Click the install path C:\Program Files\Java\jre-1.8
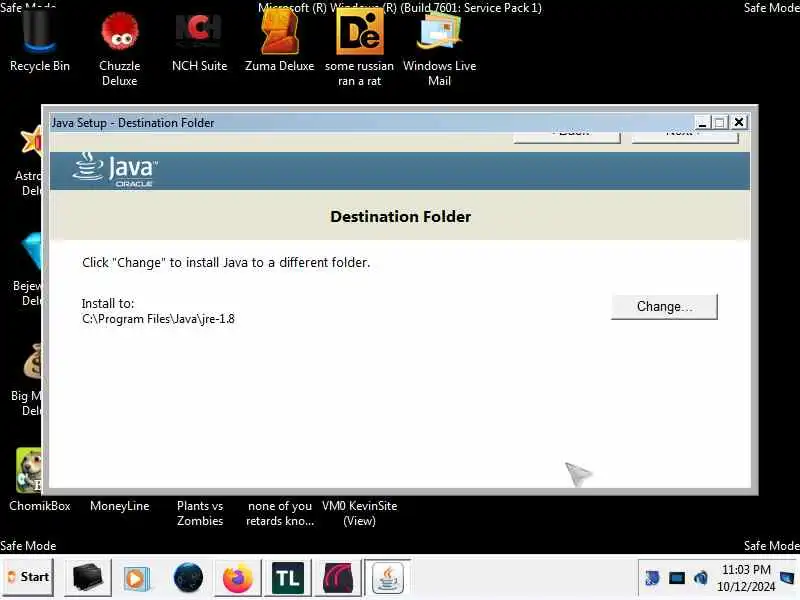Screen dimensions: 800x600 tap(158, 319)
